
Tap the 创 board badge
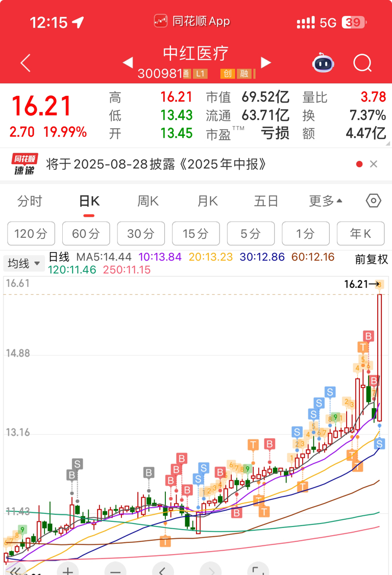click(x=227, y=73)
